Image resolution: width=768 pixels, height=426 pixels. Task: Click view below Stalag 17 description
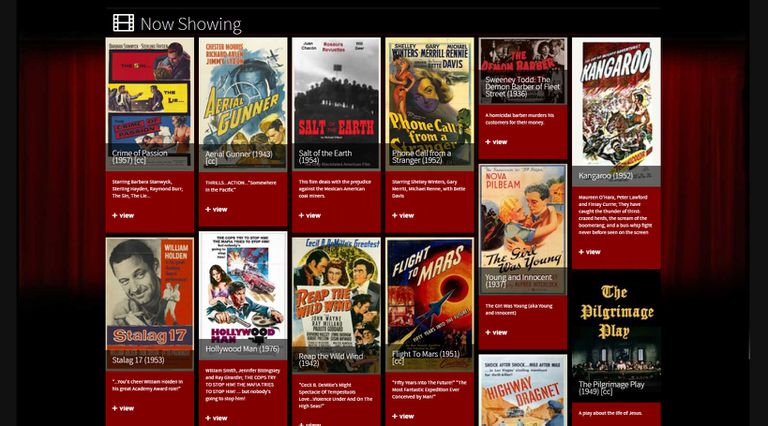pyautogui.click(x=123, y=408)
